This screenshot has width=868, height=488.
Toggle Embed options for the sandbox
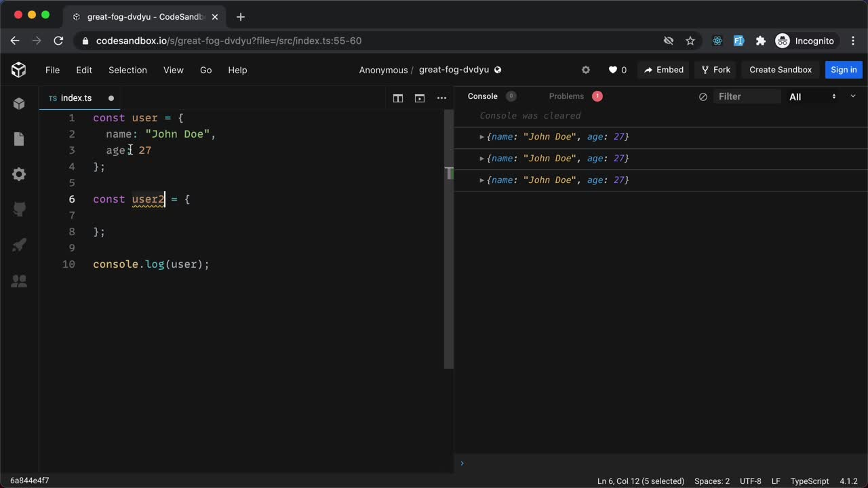[x=663, y=69]
